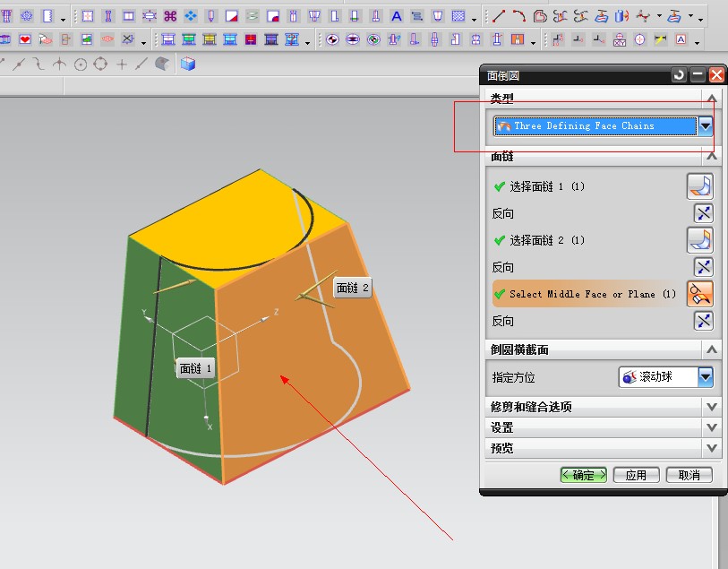
Task: Click the mold base icon with question mark
Action: tap(292, 40)
